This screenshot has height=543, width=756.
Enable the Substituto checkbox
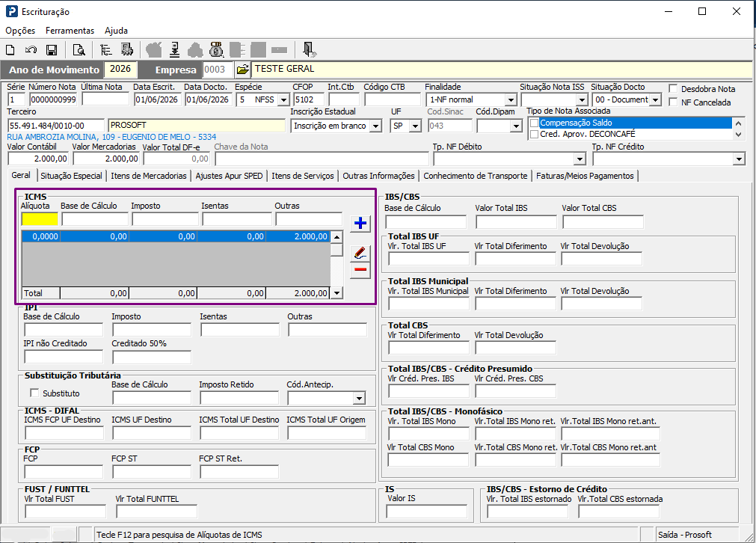point(34,393)
